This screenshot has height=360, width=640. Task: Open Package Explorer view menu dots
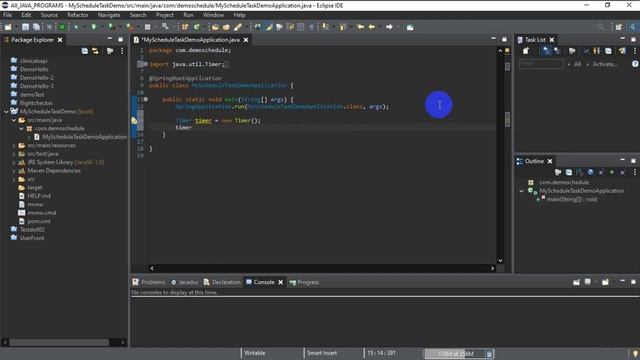pyautogui.click(x=122, y=51)
